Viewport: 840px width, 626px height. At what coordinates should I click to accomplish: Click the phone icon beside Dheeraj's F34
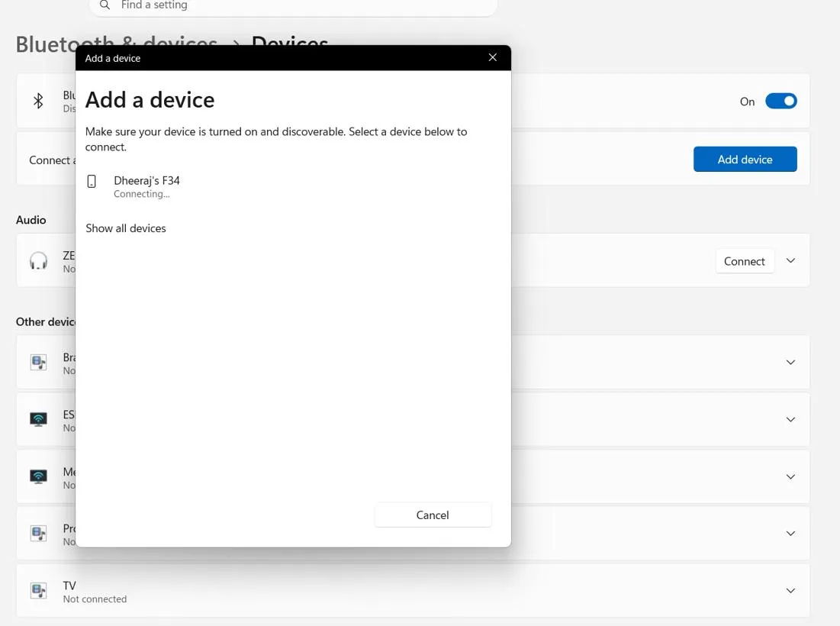92,181
